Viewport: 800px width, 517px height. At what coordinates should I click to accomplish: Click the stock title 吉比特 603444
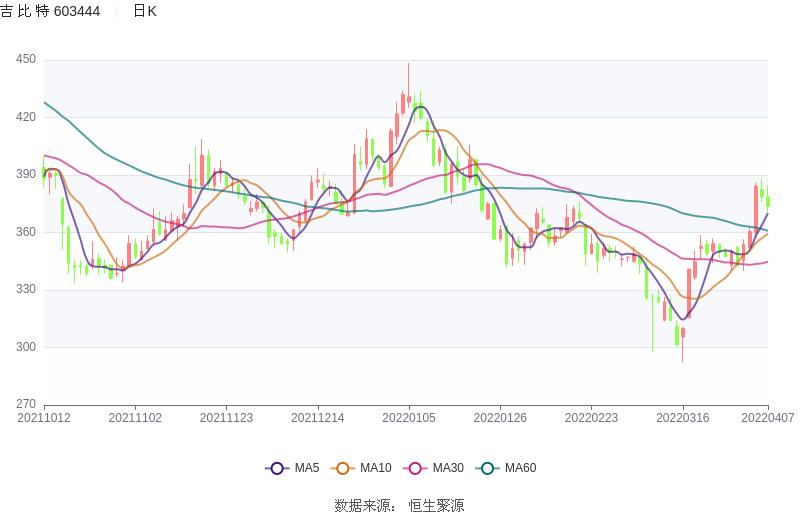click(x=50, y=11)
